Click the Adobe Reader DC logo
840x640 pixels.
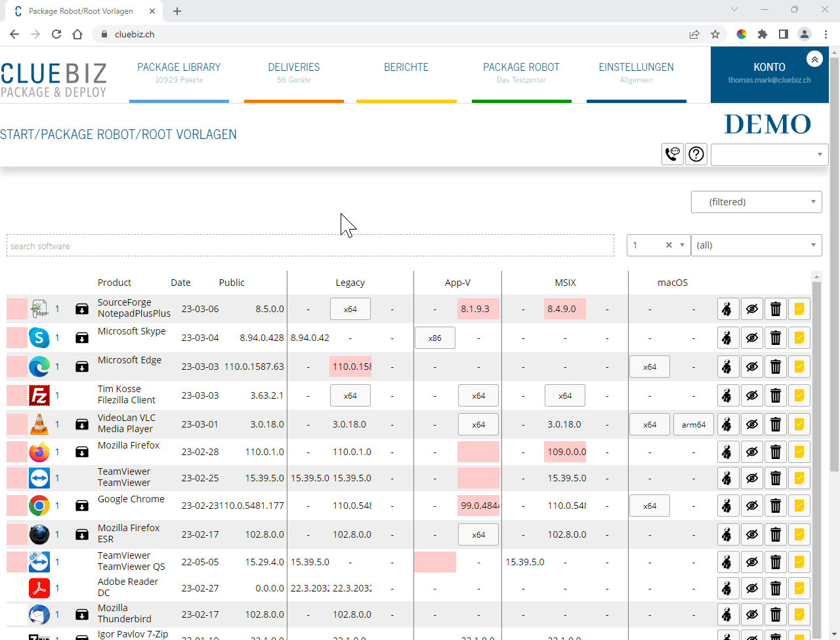pos(39,588)
